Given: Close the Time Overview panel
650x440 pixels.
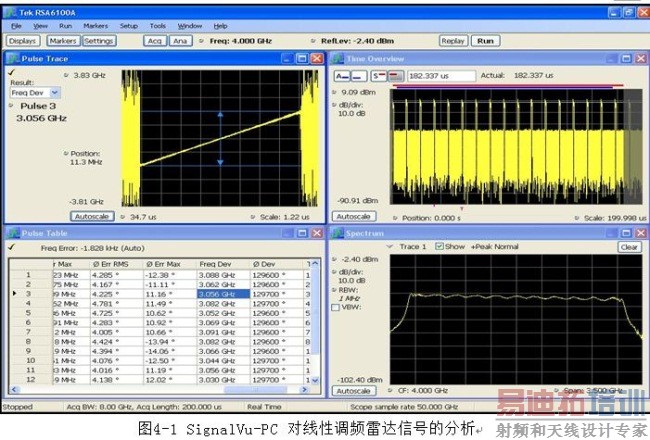Looking at the screenshot, I should [640, 58].
